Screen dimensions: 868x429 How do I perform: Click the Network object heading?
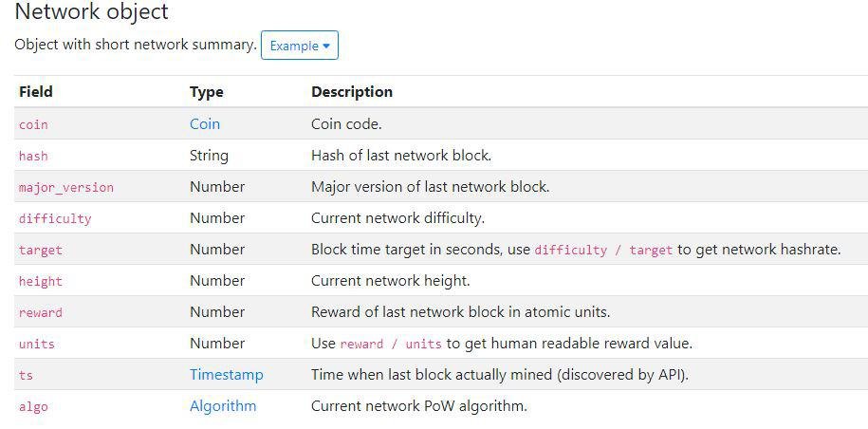[x=92, y=12]
